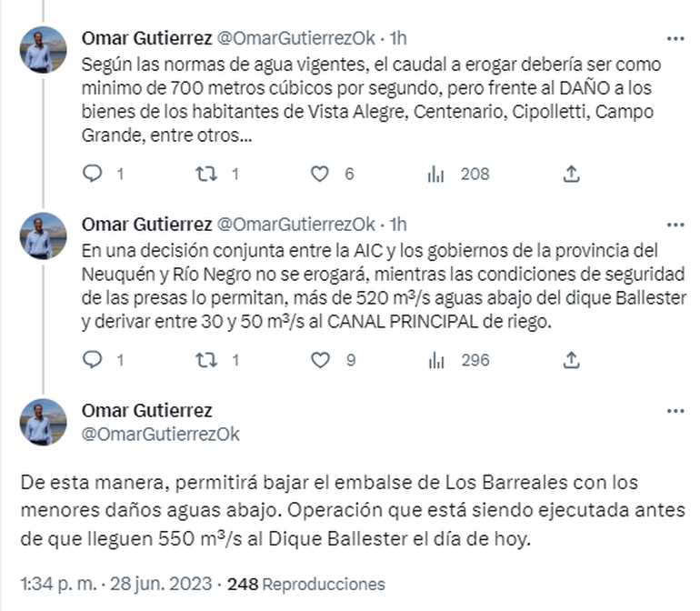The width and height of the screenshot is (700, 611).
Task: View analytics showing 208 views
Action: (435, 174)
